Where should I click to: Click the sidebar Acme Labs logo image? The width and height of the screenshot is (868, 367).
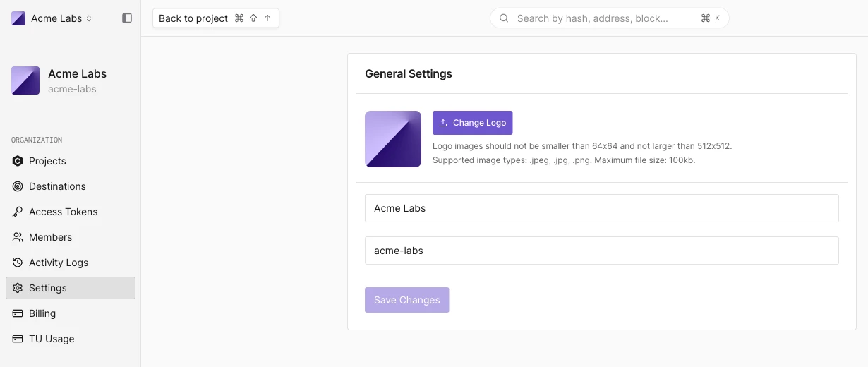point(25,80)
